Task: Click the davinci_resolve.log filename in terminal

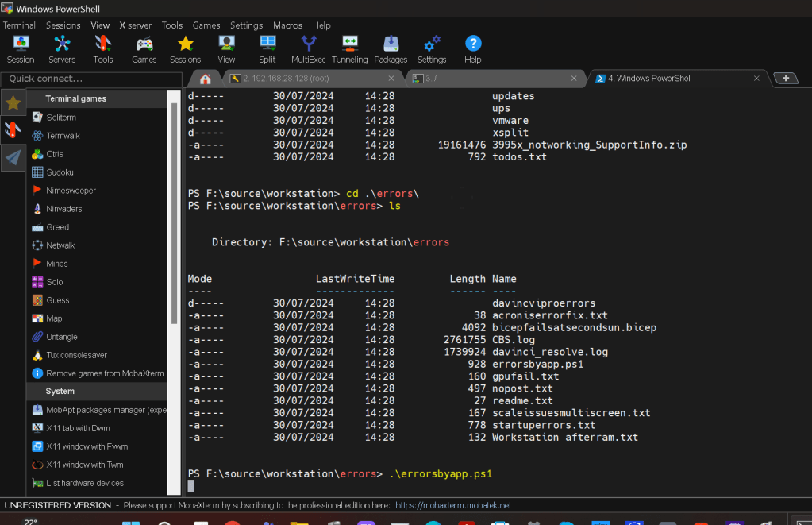Action: (x=550, y=352)
